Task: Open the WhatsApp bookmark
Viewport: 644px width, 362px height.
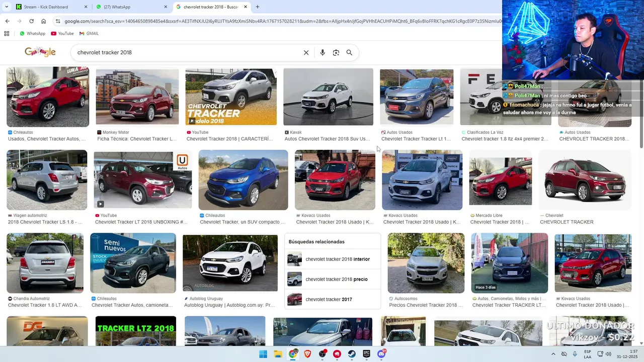Action: point(32,34)
